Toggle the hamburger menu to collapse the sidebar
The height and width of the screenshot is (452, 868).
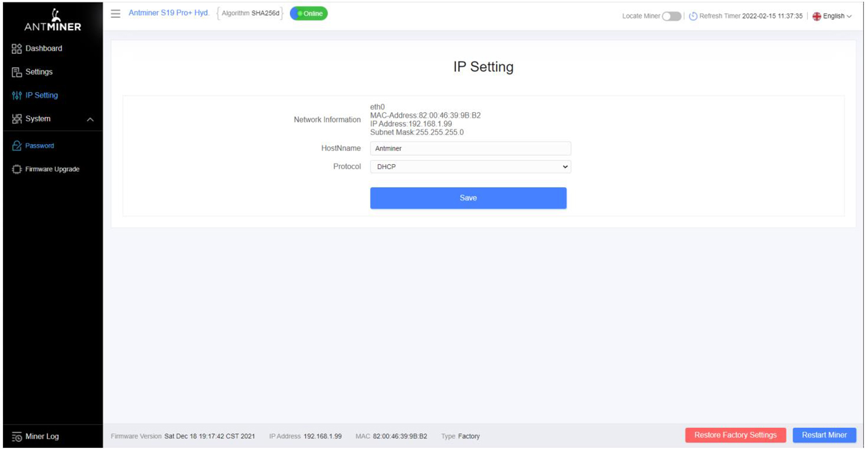[x=116, y=13]
